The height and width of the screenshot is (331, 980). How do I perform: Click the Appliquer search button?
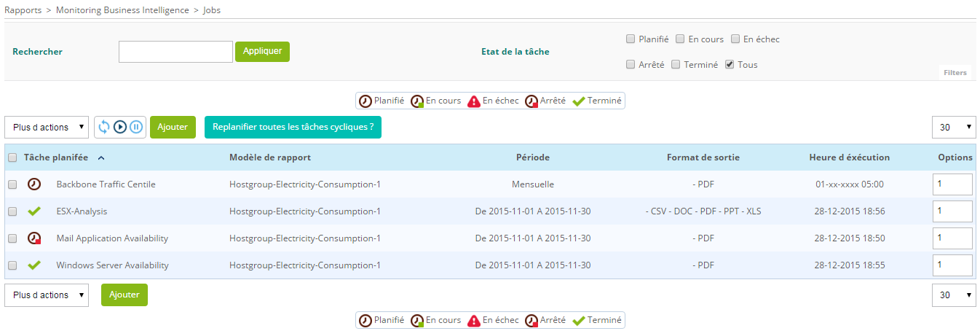click(262, 52)
